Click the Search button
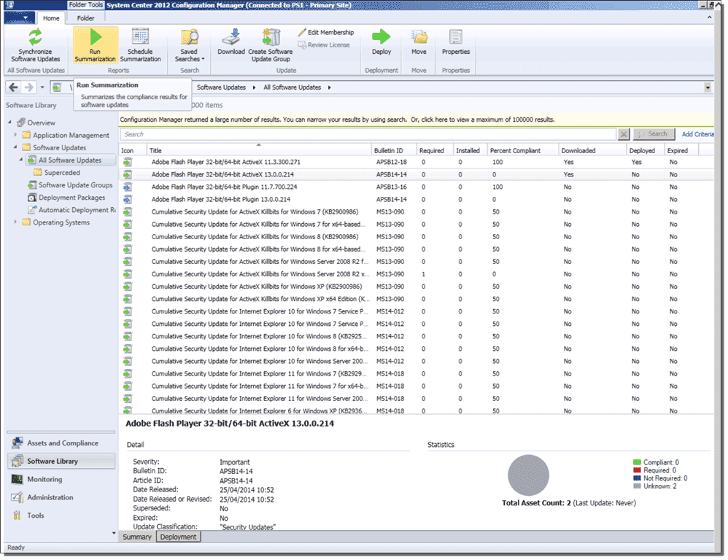The image size is (728, 560). click(653, 134)
